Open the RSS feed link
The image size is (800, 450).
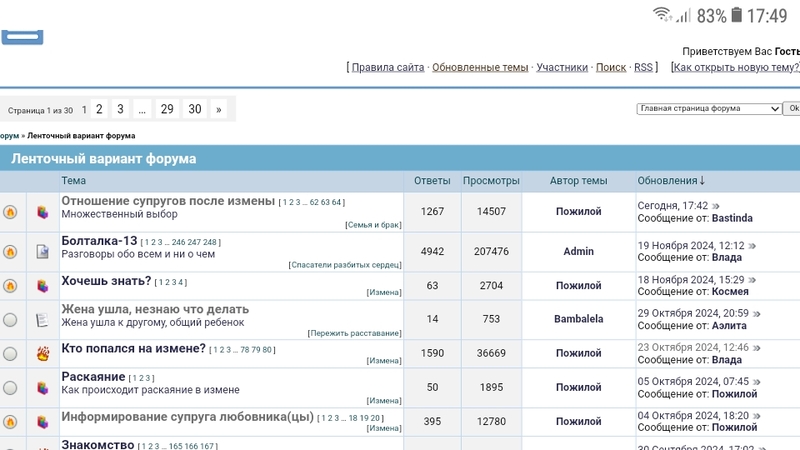(x=643, y=67)
